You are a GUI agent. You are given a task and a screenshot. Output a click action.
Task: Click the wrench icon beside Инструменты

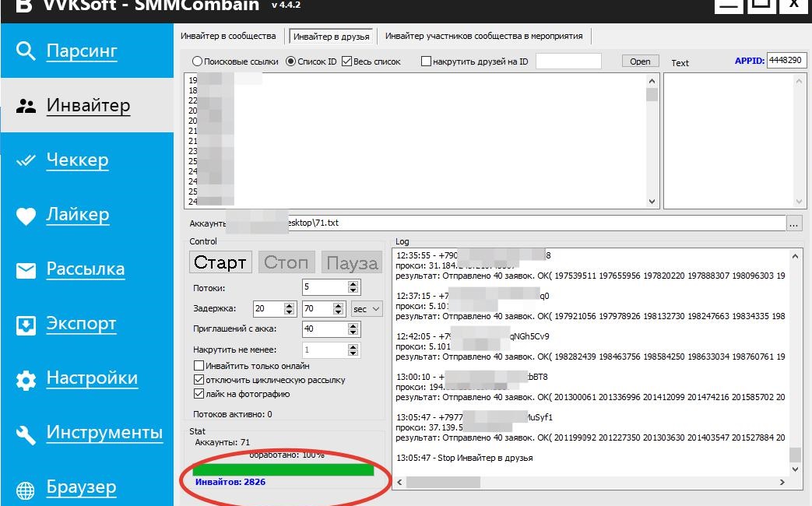click(26, 435)
